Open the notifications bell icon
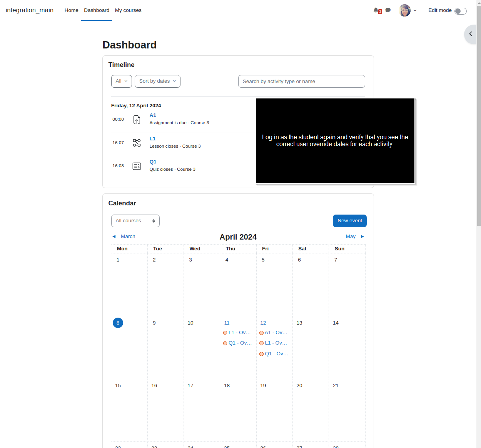Screen dimensions: 481x448 (376, 10)
